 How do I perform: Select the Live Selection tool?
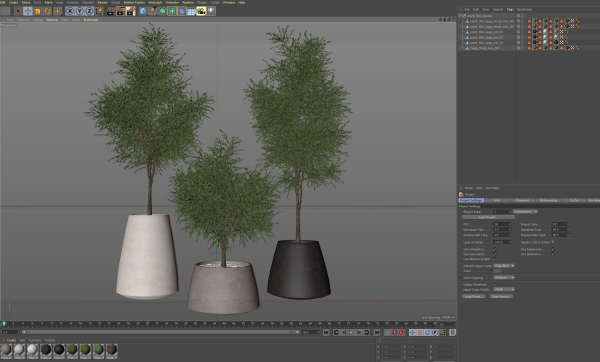18,11
